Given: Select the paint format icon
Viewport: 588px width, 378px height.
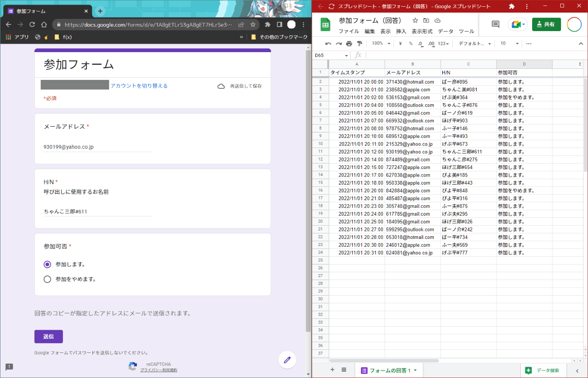Looking at the screenshot, I should tap(360, 43).
